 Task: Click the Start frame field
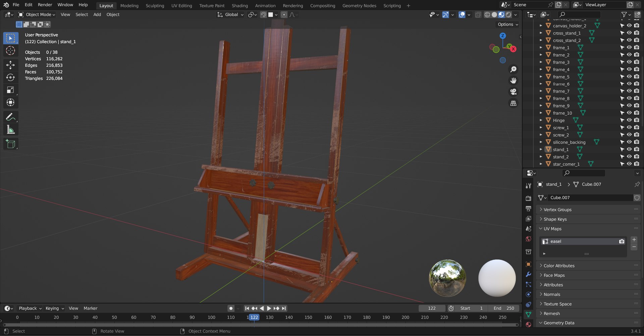tap(471, 308)
